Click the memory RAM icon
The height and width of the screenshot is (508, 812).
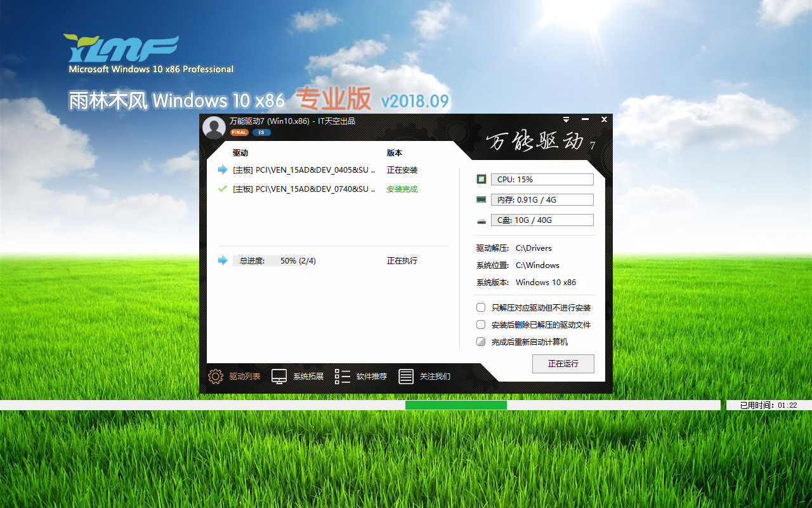click(481, 199)
